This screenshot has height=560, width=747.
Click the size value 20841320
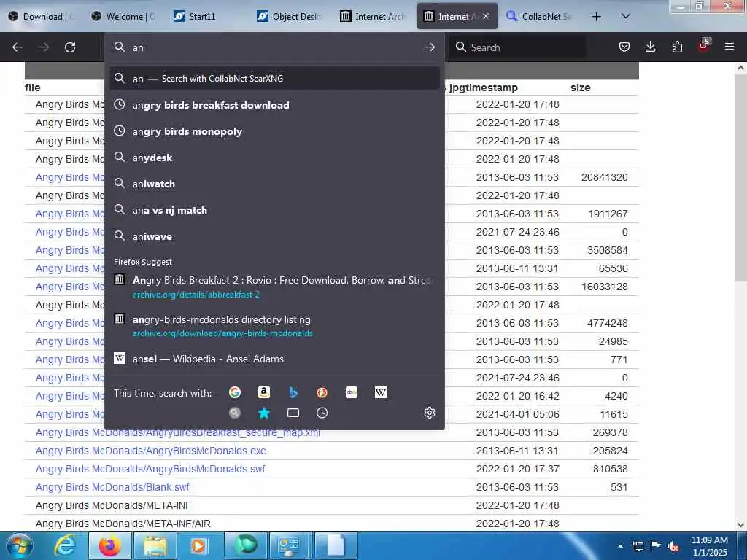click(604, 177)
